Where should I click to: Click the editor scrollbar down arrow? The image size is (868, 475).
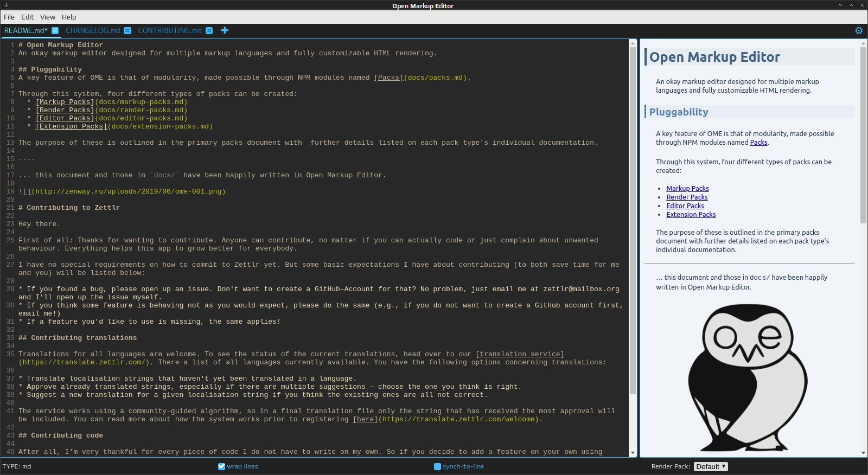[633, 453]
